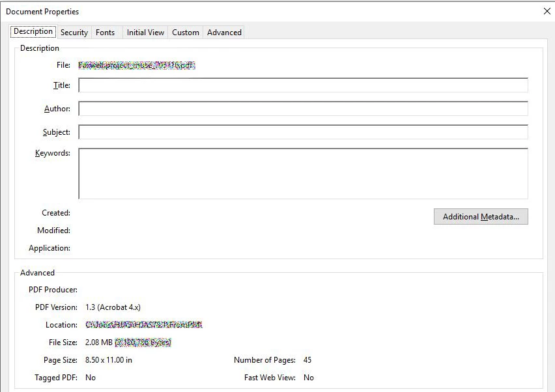Click the Created label
The image size is (555, 392).
(56, 213)
